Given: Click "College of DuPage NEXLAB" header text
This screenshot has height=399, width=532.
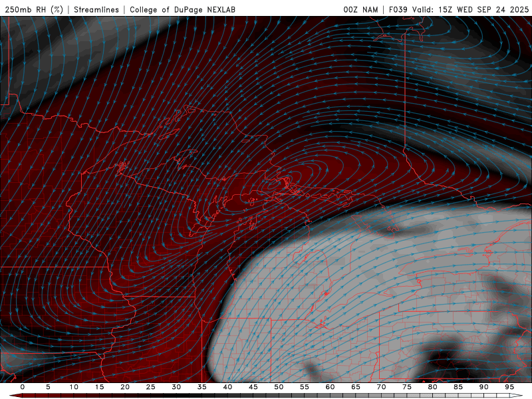Looking at the screenshot, I should [182, 9].
